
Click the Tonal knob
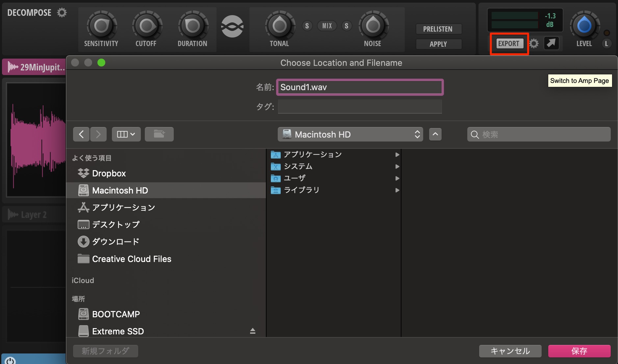280,25
